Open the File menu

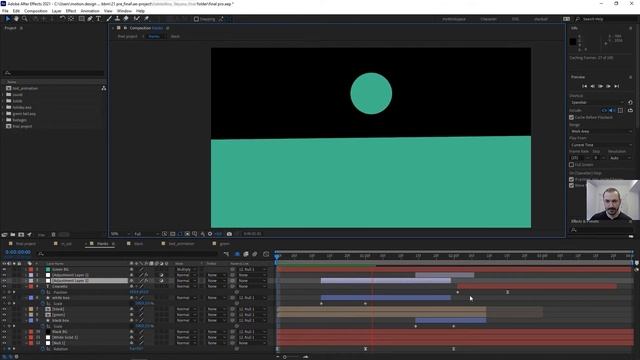coord(5,11)
